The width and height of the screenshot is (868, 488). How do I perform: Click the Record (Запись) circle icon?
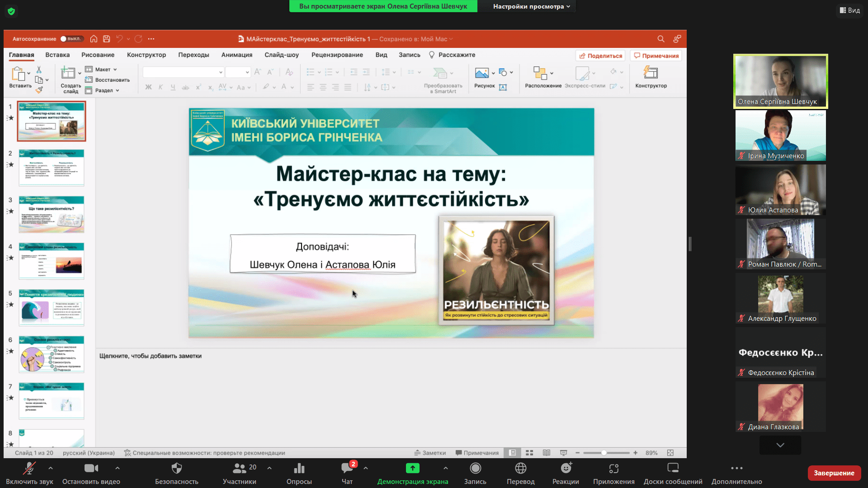(x=475, y=469)
